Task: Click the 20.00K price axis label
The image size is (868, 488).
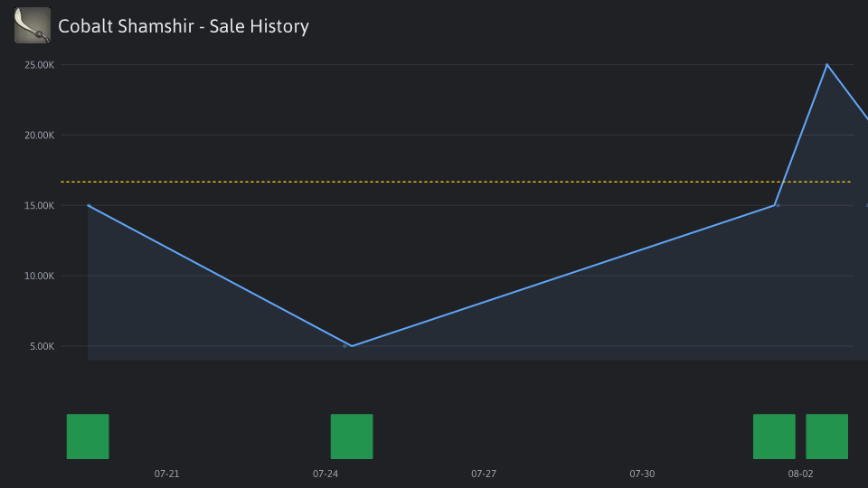Action: (39, 135)
